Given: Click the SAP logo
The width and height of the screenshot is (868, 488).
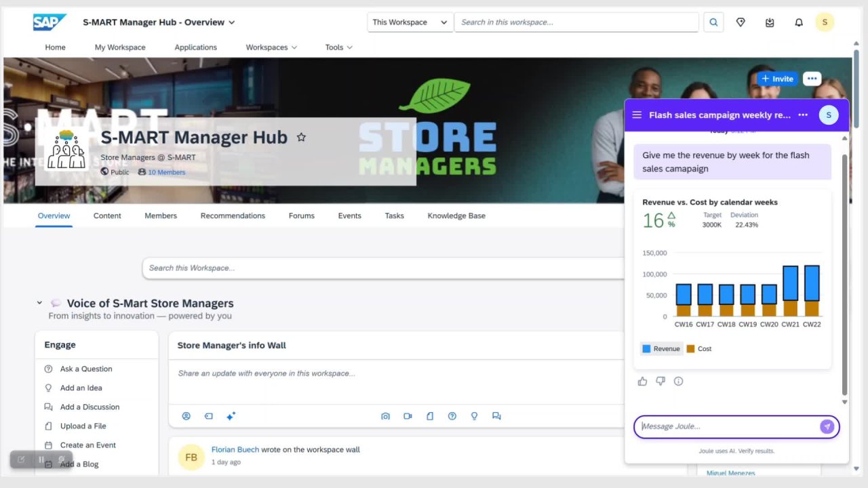Looking at the screenshot, I should click(50, 22).
